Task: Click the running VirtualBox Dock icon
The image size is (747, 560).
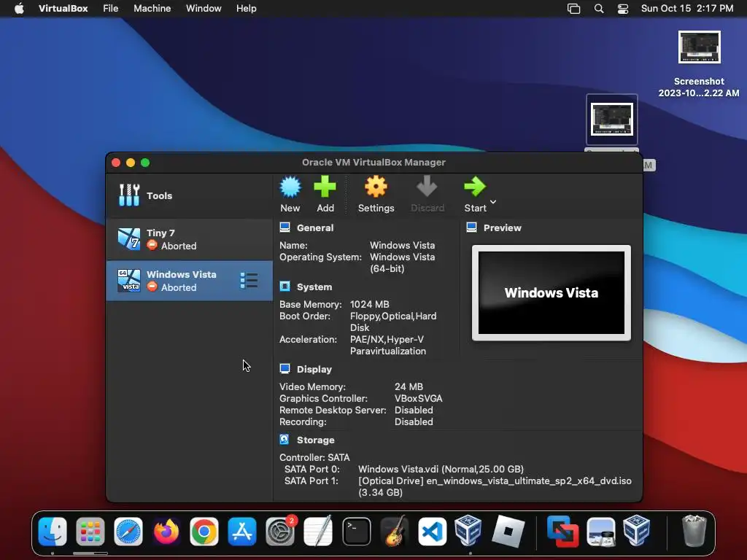Action: tap(469, 530)
